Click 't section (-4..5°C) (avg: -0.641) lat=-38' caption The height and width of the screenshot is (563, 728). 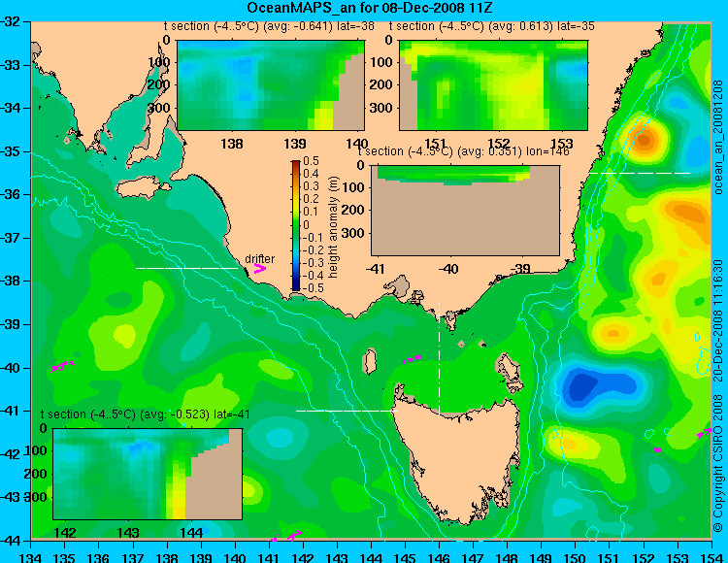tap(269, 26)
